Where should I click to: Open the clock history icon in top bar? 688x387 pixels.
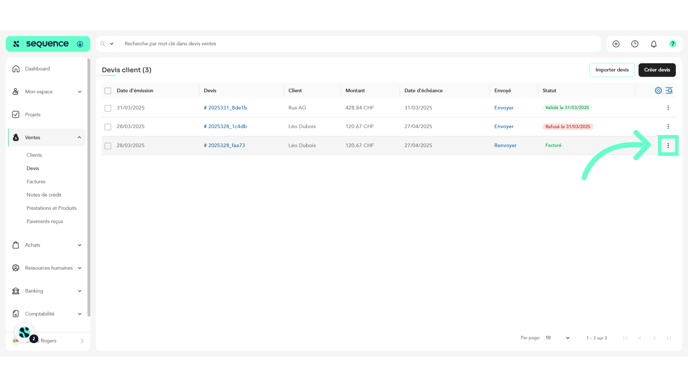pyautogui.click(x=635, y=44)
